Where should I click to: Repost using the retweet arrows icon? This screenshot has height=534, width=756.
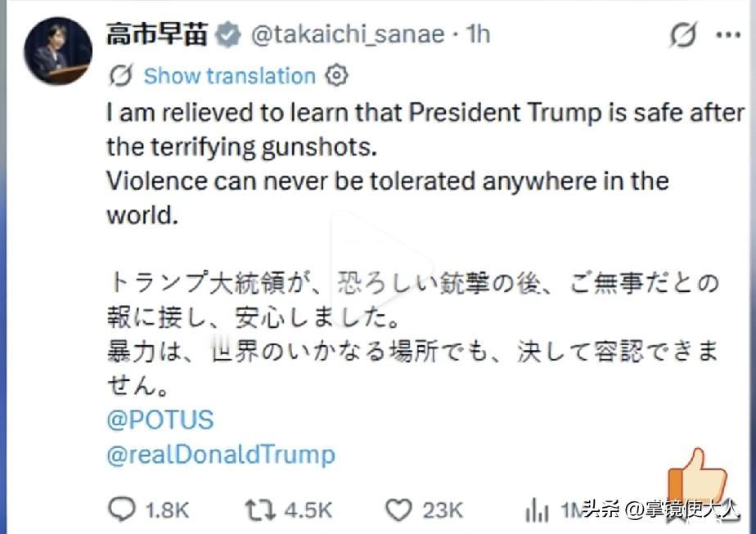[262, 510]
